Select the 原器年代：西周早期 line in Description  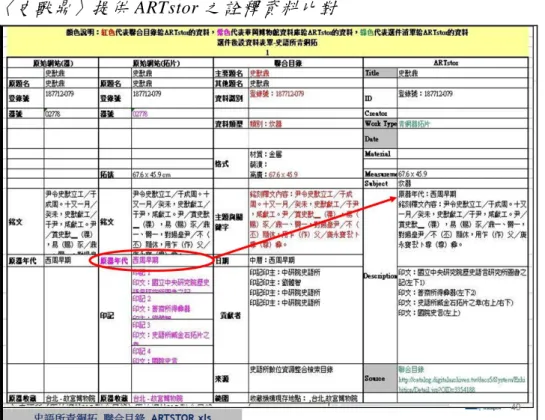coord(427,194)
